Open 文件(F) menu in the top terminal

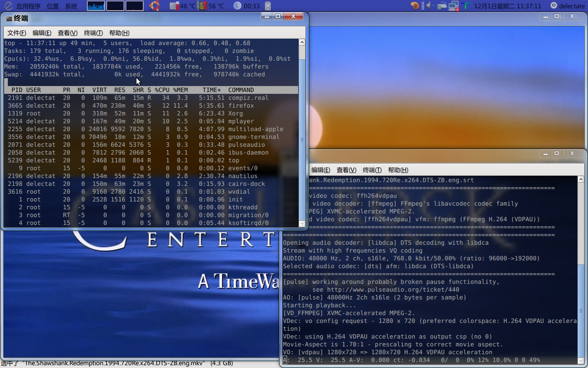click(17, 33)
